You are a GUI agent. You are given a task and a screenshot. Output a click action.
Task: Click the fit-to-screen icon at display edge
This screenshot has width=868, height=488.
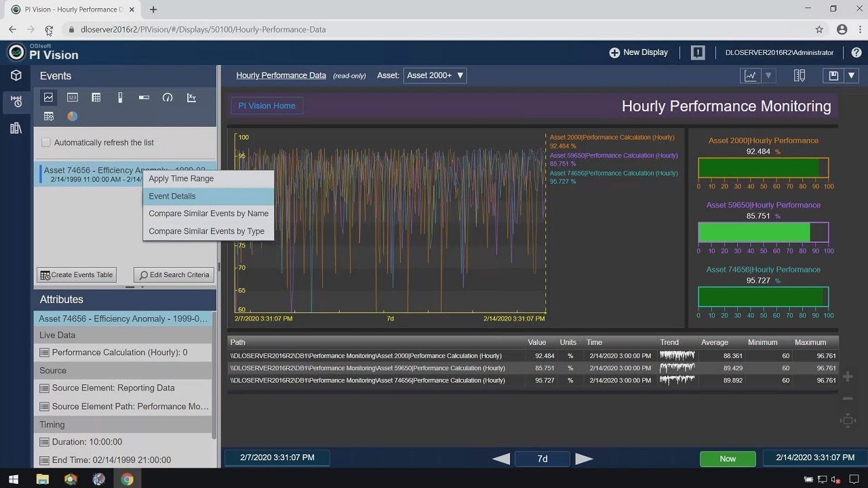848,421
